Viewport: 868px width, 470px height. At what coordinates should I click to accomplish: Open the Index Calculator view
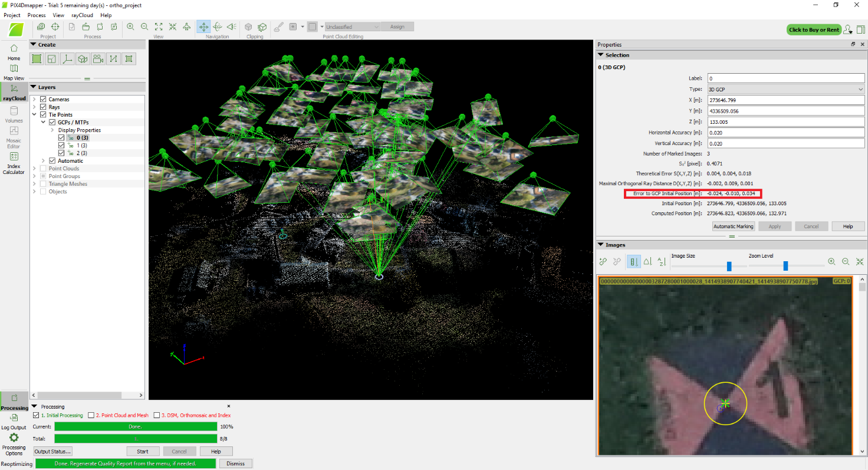(x=14, y=162)
